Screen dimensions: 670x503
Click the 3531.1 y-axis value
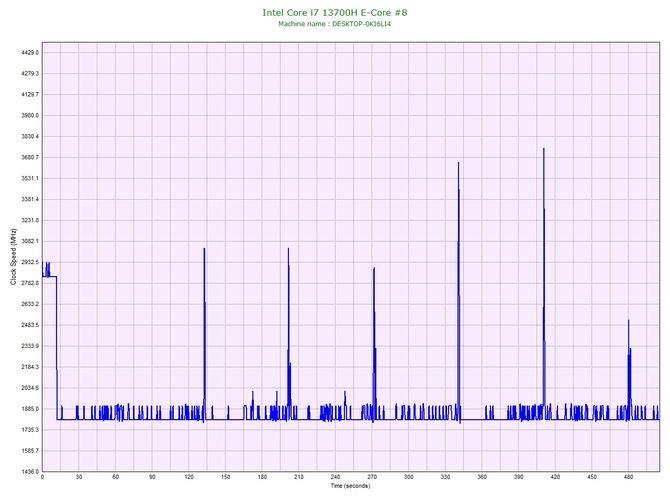(x=30, y=178)
